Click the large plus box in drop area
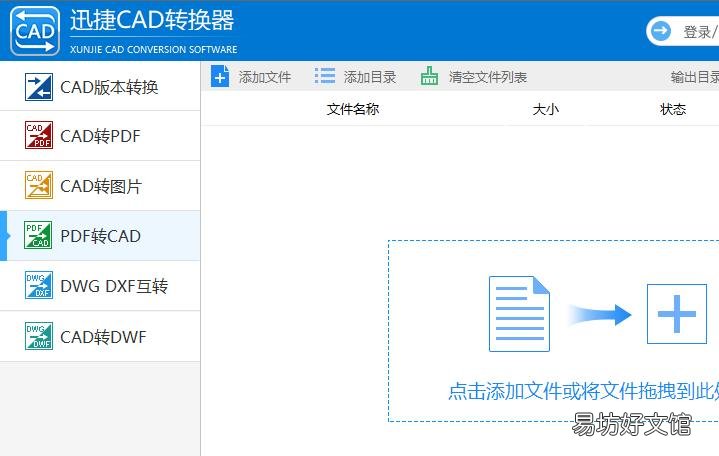719x456 pixels. coord(677,314)
